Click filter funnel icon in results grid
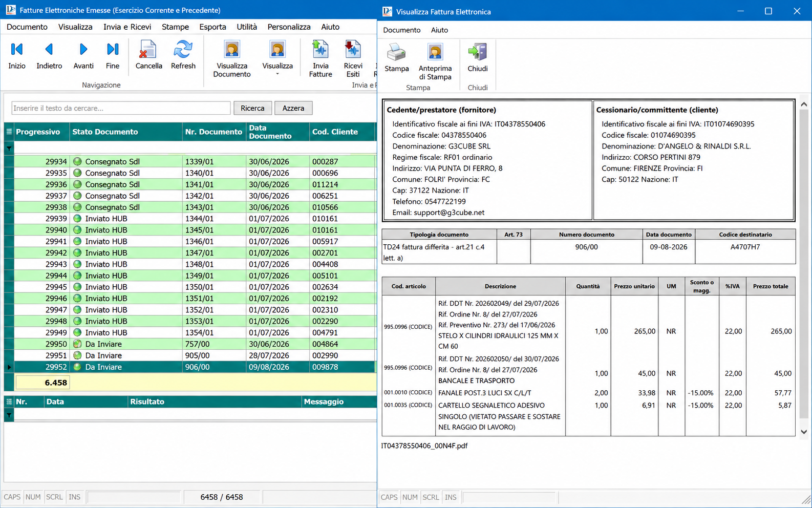 pos(9,415)
